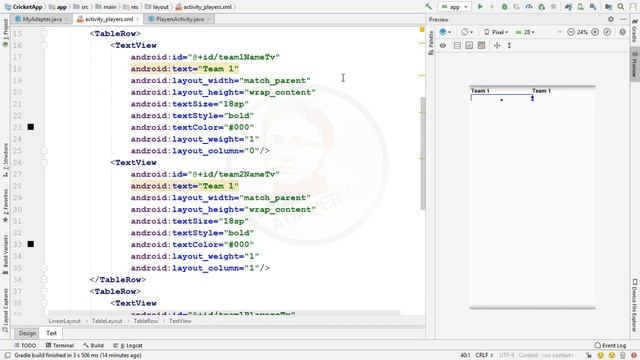The width and height of the screenshot is (640, 360).
Task: Collapse the TableRow tag at line 15
Action: (x=44, y=33)
